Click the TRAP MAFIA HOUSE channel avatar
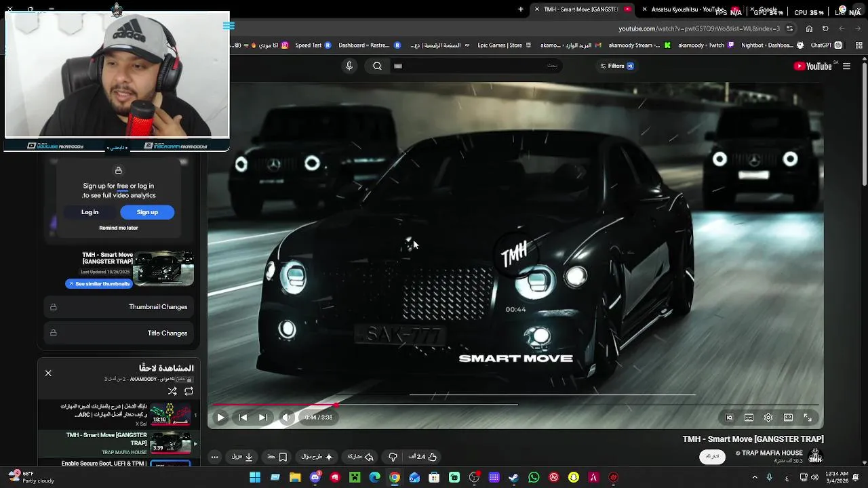This screenshot has width=868, height=488. [x=815, y=455]
